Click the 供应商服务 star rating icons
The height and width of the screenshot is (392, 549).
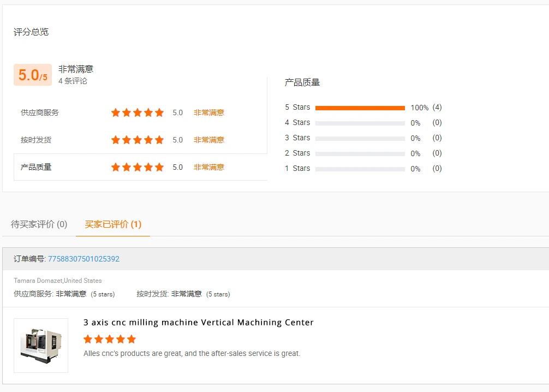point(137,112)
